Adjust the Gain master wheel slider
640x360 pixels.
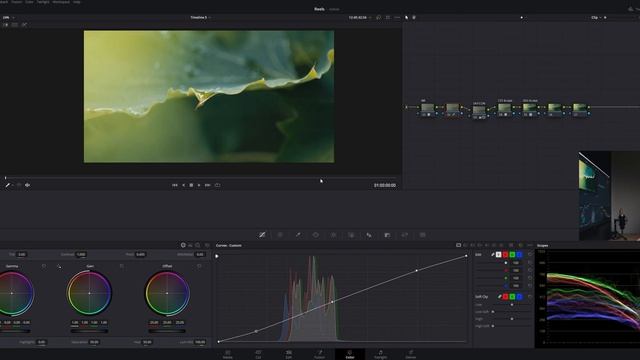pyautogui.click(x=89, y=331)
